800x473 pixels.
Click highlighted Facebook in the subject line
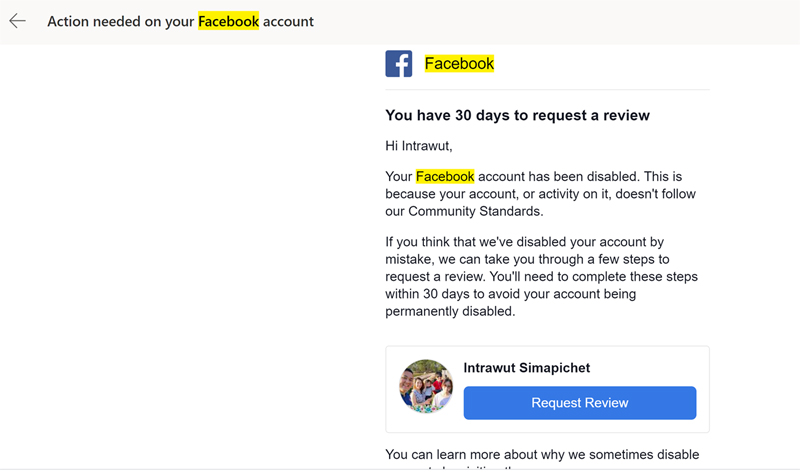(228, 21)
